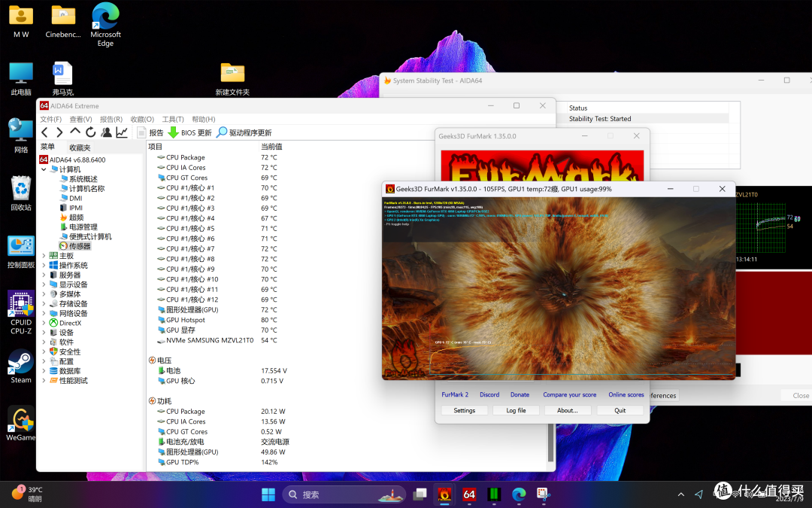Select 新建文件夹 folder on desktop
Screen dimensions: 812x508
click(232, 79)
